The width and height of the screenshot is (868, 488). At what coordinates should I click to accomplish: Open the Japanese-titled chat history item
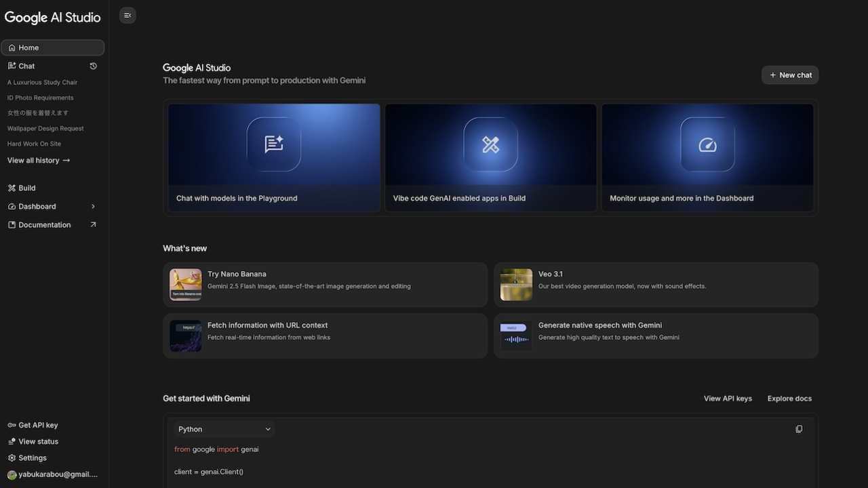point(38,113)
